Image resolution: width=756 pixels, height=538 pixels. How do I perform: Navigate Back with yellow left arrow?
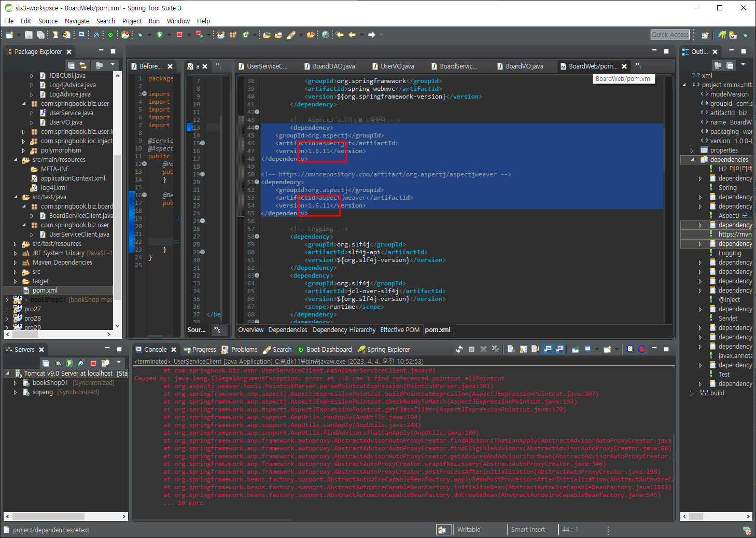352,35
